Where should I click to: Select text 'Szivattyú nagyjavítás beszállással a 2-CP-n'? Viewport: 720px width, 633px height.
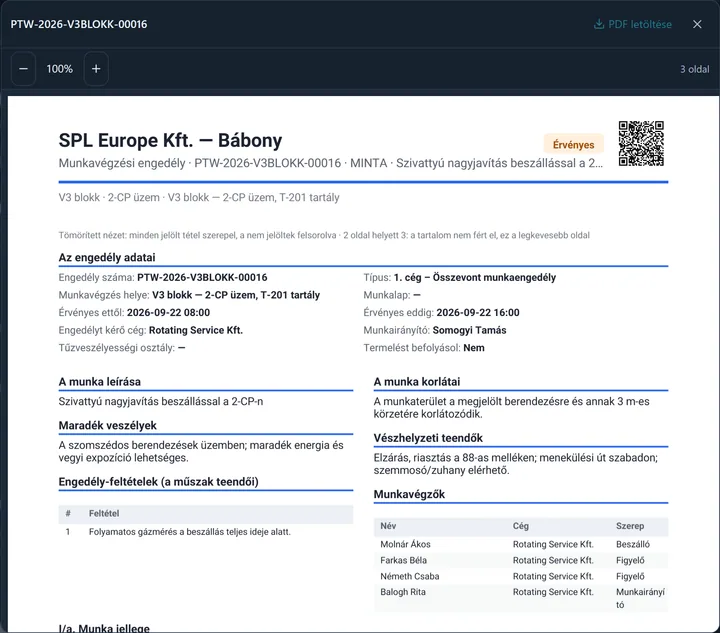pyautogui.click(x=161, y=401)
